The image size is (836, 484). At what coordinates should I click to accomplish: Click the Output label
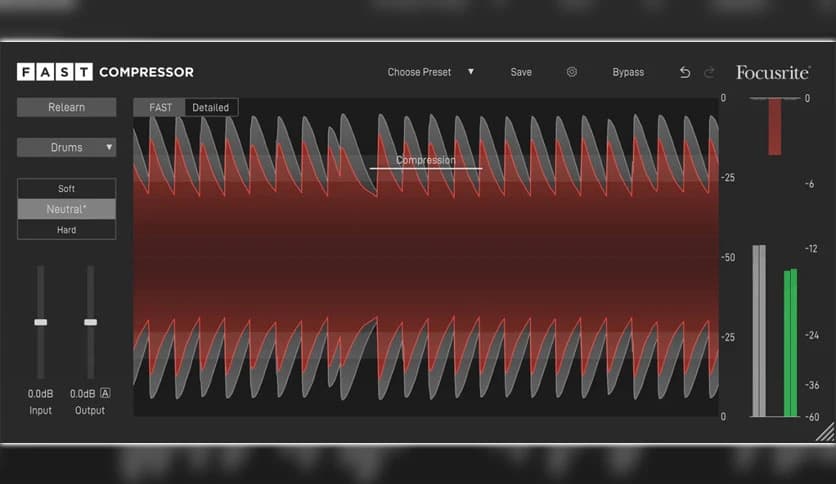pyautogui.click(x=90, y=410)
